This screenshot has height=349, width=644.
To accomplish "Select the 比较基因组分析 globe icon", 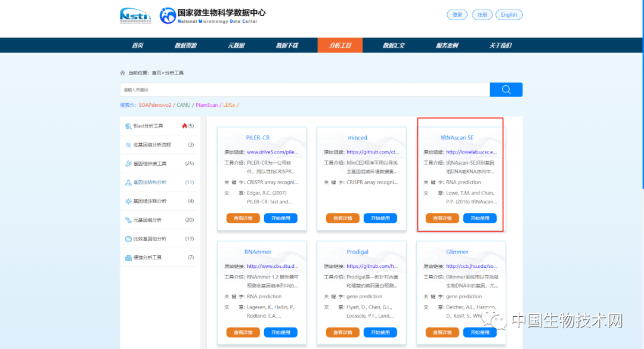I will (x=129, y=239).
